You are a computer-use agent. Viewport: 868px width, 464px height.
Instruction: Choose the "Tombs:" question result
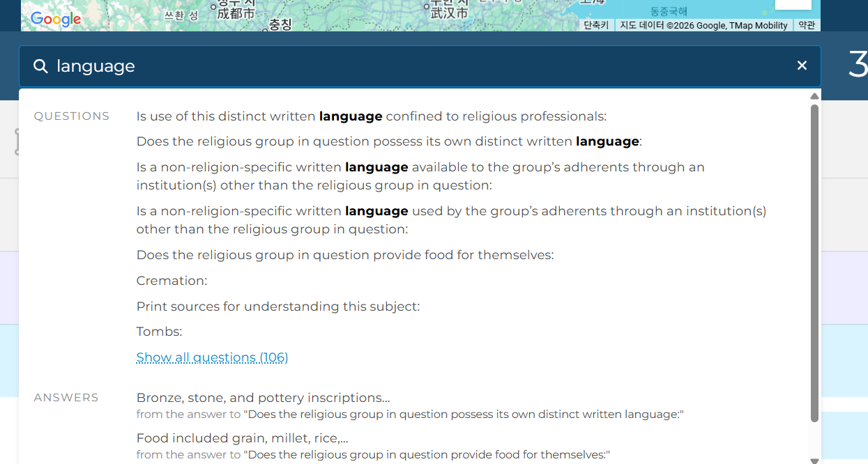[159, 332]
